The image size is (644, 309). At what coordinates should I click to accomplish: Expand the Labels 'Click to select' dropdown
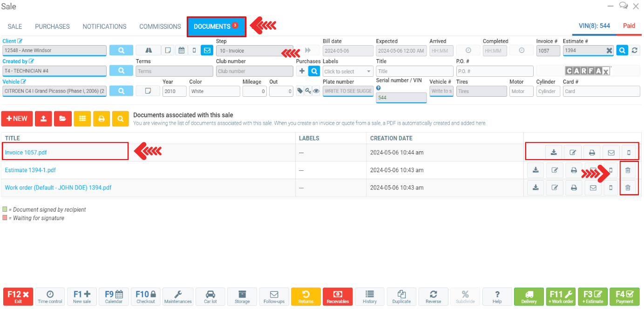[x=348, y=71]
